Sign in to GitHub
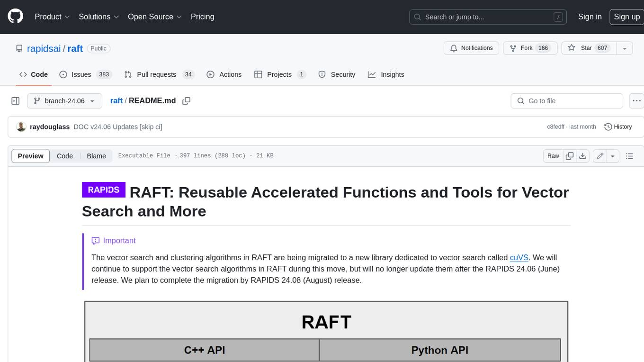 coord(590,17)
